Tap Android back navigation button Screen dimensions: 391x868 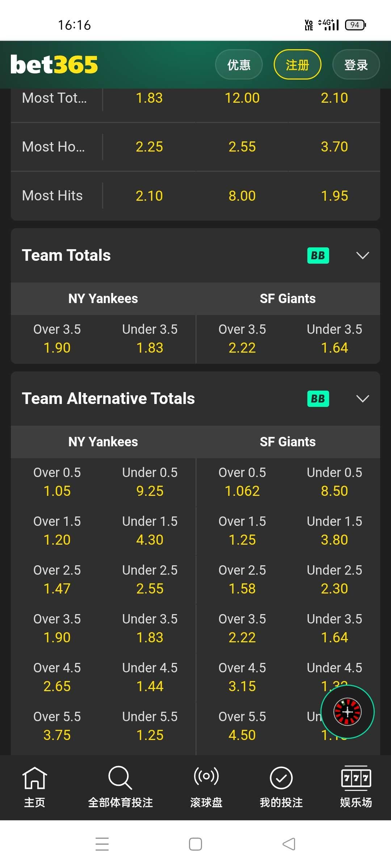[x=289, y=844]
